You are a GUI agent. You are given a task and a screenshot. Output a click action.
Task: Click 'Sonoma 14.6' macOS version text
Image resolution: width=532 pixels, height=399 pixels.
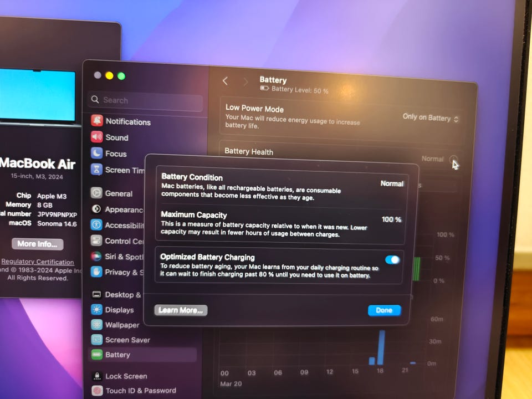point(57,223)
